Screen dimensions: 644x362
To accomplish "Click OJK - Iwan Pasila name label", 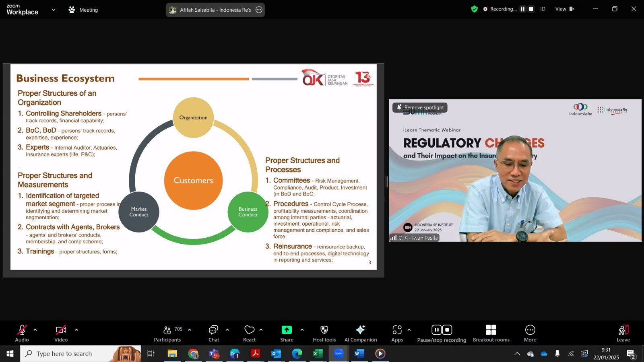I will pyautogui.click(x=414, y=238).
